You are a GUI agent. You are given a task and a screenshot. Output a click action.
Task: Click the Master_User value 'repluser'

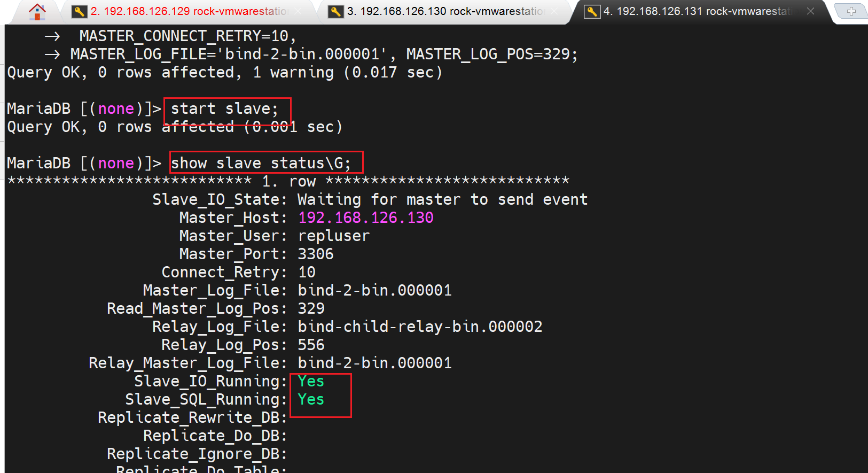pyautogui.click(x=333, y=236)
